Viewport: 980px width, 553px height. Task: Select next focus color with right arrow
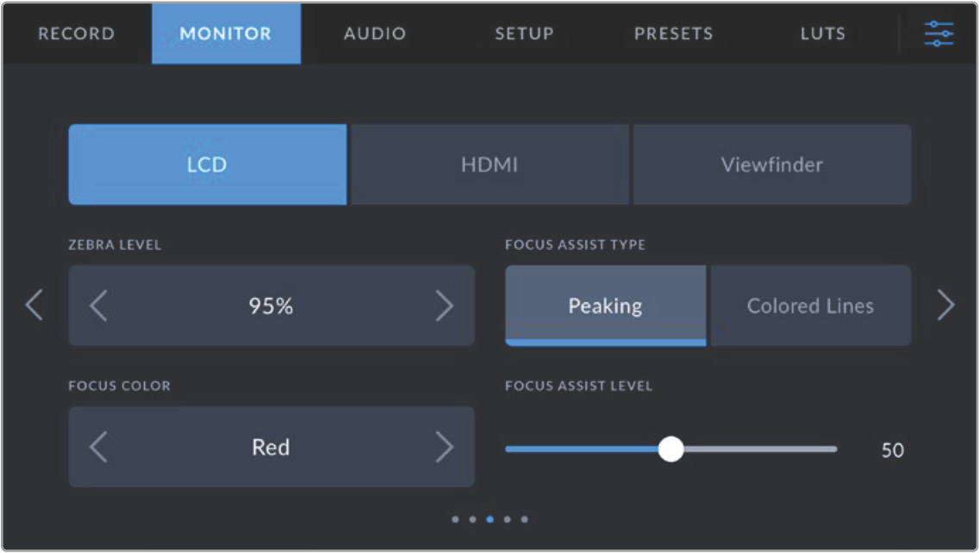pos(444,447)
